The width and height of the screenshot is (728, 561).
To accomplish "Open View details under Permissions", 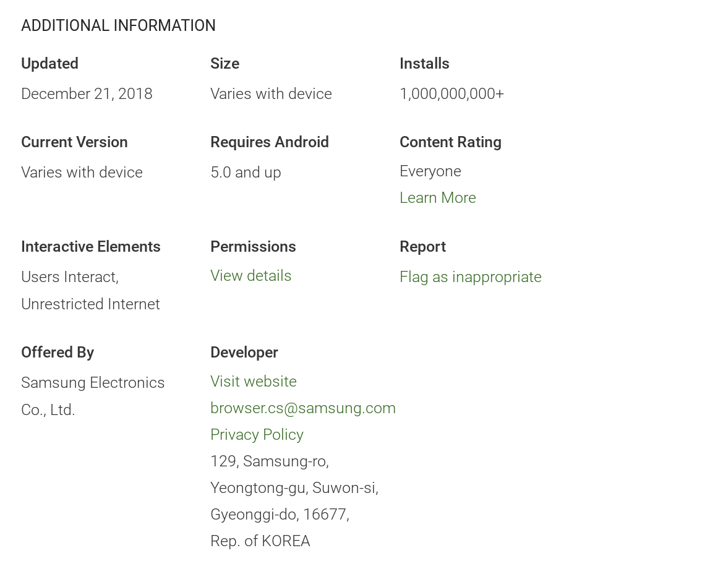I will 251,276.
